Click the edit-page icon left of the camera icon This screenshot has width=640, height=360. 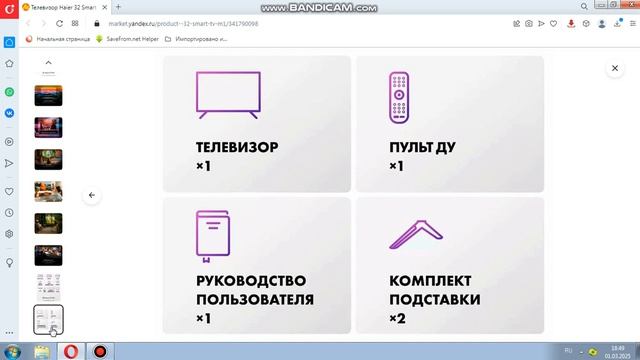516,24
